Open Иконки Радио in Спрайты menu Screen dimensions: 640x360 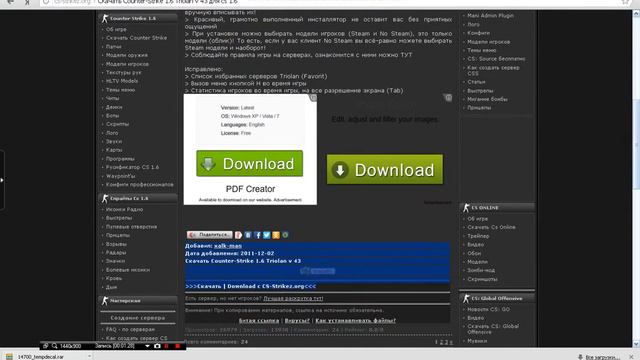(x=124, y=209)
